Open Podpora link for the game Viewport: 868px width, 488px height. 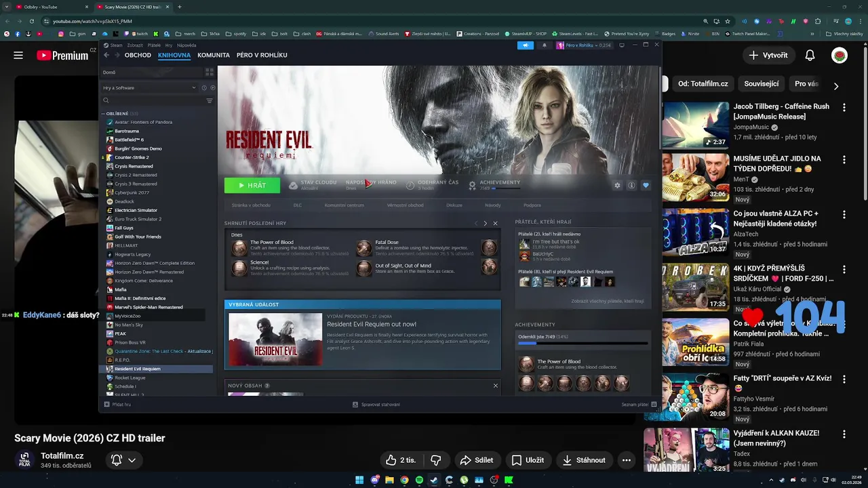coord(532,205)
